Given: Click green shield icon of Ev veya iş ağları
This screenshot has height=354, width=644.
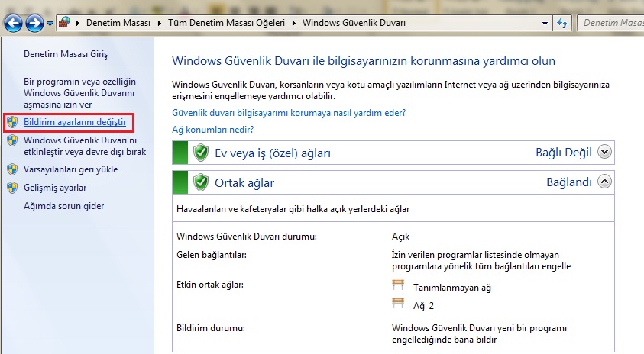Looking at the screenshot, I should 201,153.
